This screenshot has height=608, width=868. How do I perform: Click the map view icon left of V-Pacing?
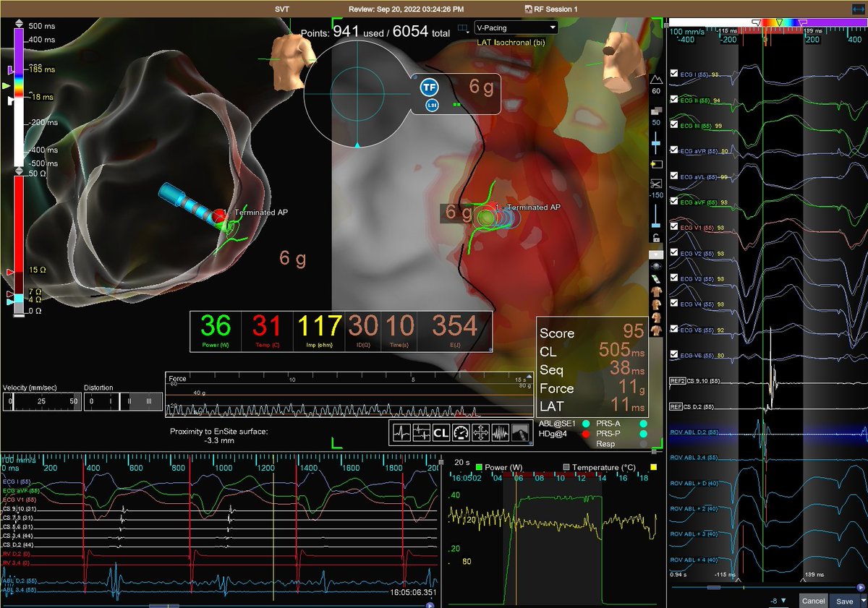click(463, 29)
